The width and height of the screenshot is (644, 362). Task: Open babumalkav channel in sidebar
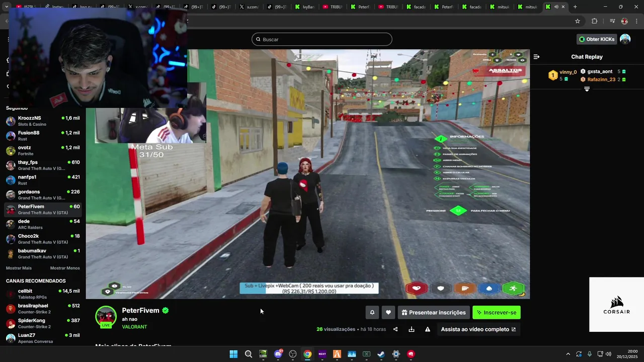click(43, 254)
